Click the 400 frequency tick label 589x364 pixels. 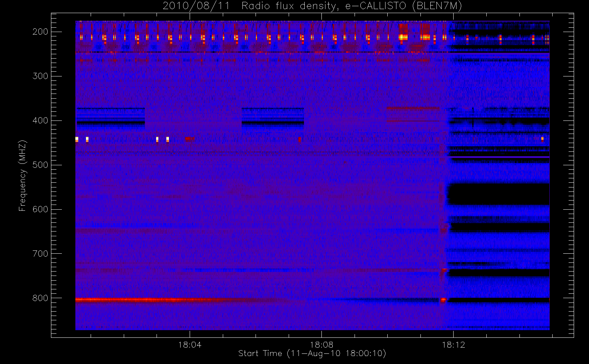pos(40,120)
